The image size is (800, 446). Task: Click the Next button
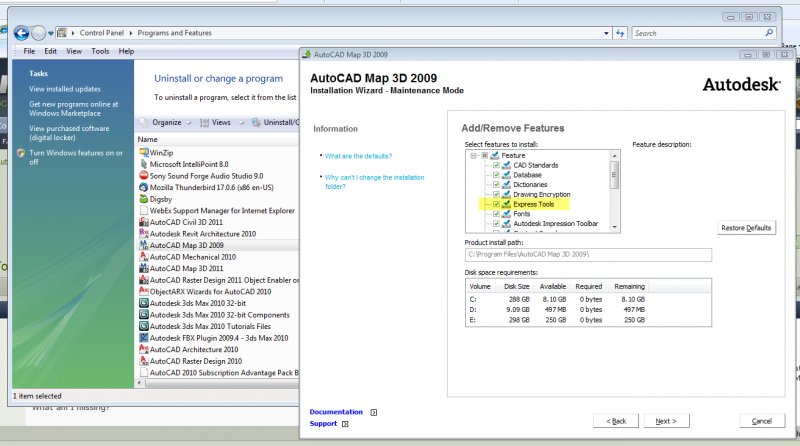click(x=666, y=421)
